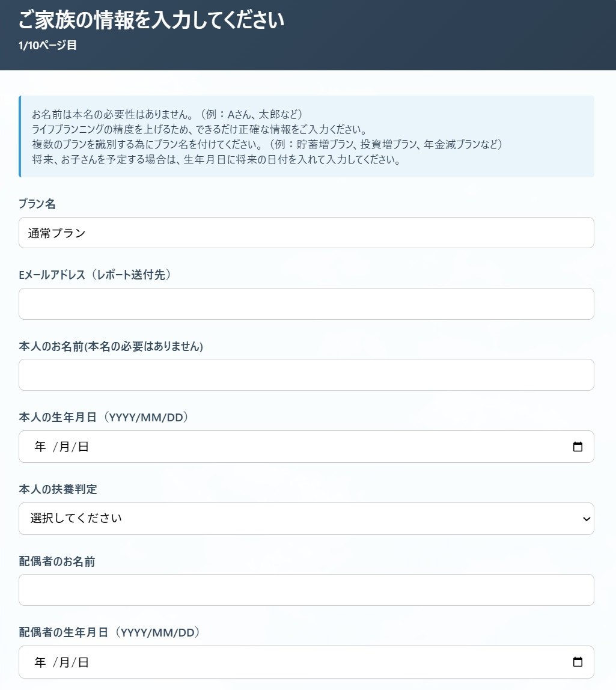This screenshot has width=616, height=690.
Task: Expand the 選択してください combo box
Action: point(306,519)
